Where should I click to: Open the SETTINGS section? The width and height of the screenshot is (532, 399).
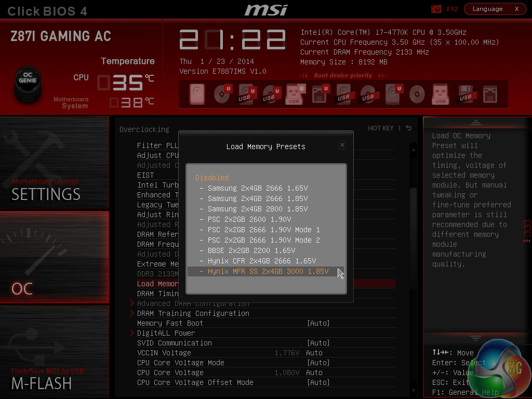(x=54, y=163)
